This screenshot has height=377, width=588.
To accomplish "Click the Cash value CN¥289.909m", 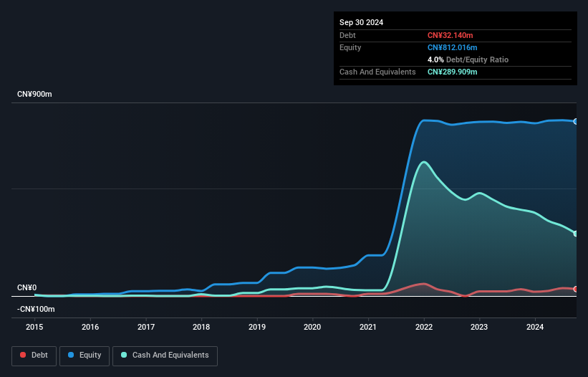I will pyautogui.click(x=453, y=72).
